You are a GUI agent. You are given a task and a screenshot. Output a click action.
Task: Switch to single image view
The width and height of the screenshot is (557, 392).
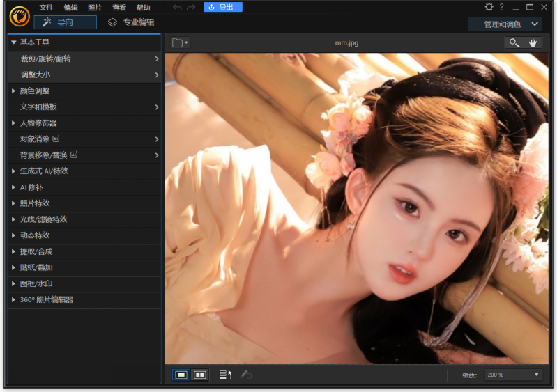tap(181, 375)
